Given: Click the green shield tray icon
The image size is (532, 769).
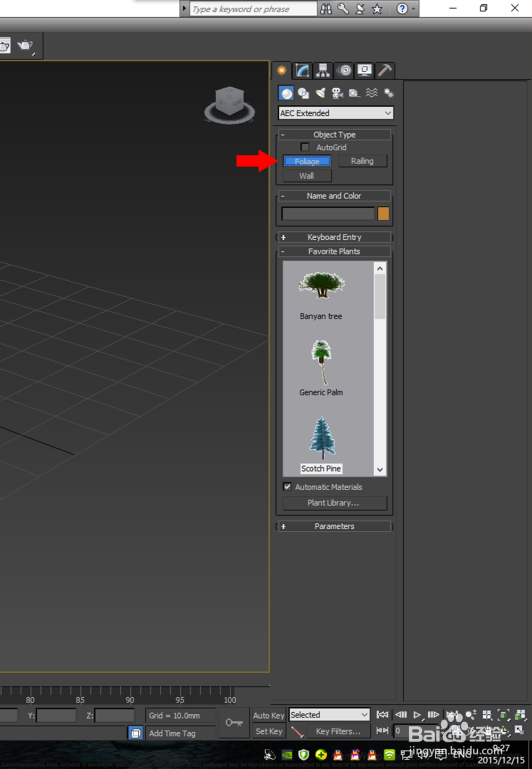Looking at the screenshot, I should [304, 755].
